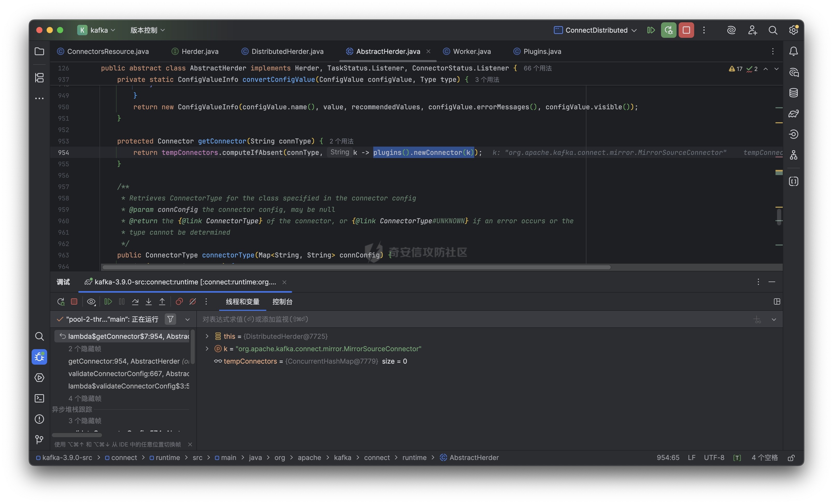Show more tool windows ellipsis in left sidebar
The image size is (833, 504).
coord(39,98)
